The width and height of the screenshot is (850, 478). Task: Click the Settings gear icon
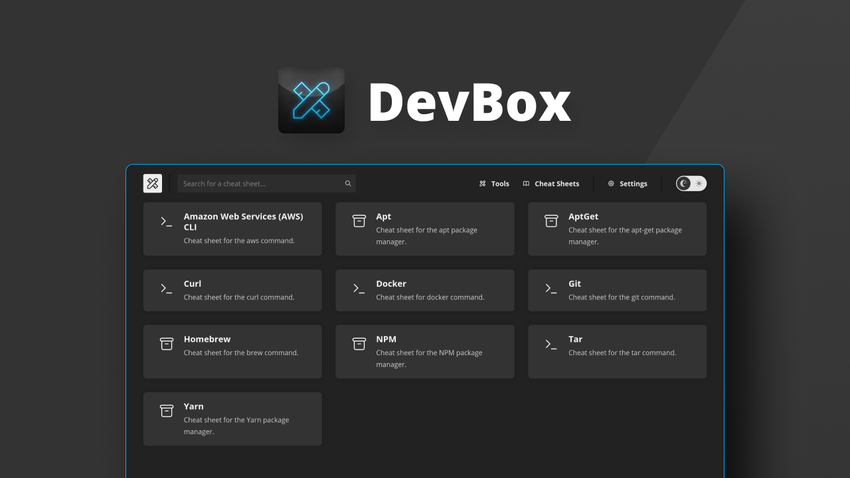(x=611, y=184)
